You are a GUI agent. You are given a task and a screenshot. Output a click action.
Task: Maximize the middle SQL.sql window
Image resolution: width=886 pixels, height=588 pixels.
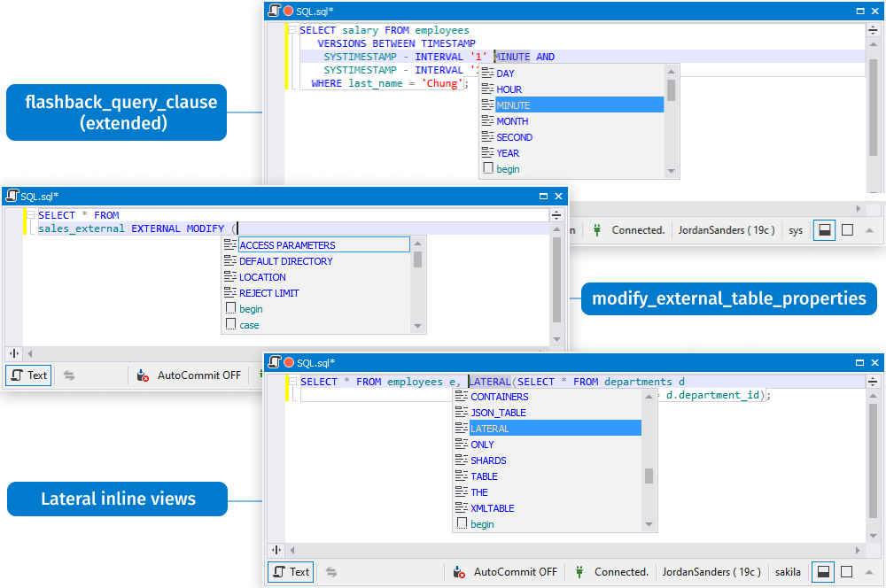coord(544,196)
